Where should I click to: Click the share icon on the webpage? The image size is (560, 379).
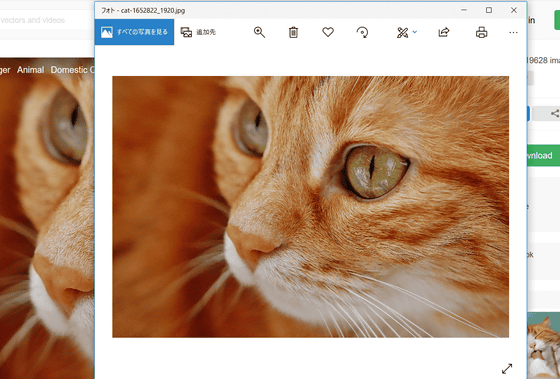[x=555, y=114]
